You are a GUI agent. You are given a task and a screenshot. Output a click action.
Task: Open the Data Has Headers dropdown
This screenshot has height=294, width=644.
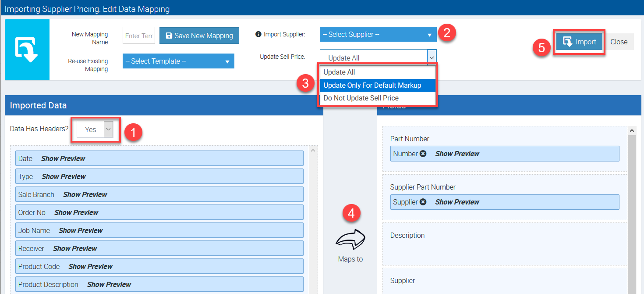95,129
